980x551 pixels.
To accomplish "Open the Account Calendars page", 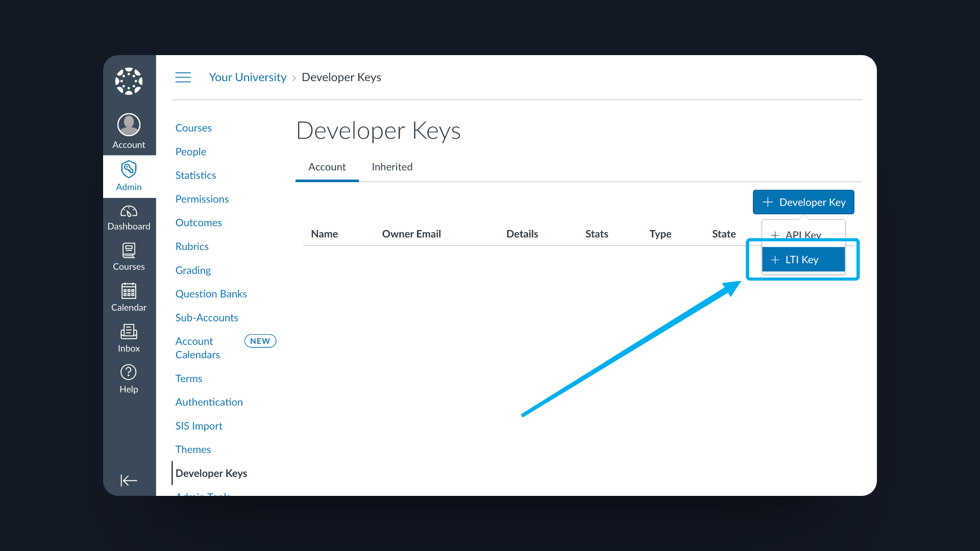I will click(x=197, y=347).
